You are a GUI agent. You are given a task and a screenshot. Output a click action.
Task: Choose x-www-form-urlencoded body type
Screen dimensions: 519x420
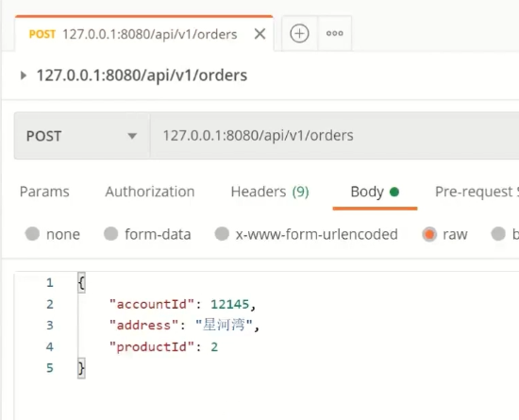pyautogui.click(x=222, y=234)
